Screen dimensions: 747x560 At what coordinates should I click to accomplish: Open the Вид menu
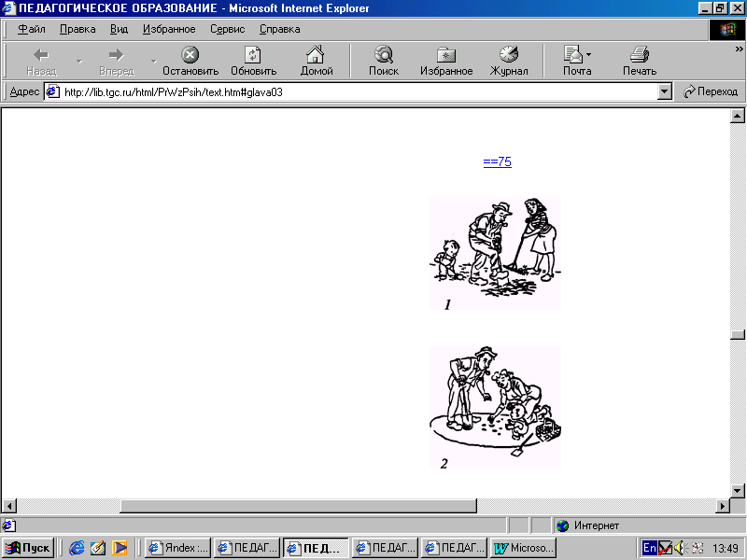(120, 29)
